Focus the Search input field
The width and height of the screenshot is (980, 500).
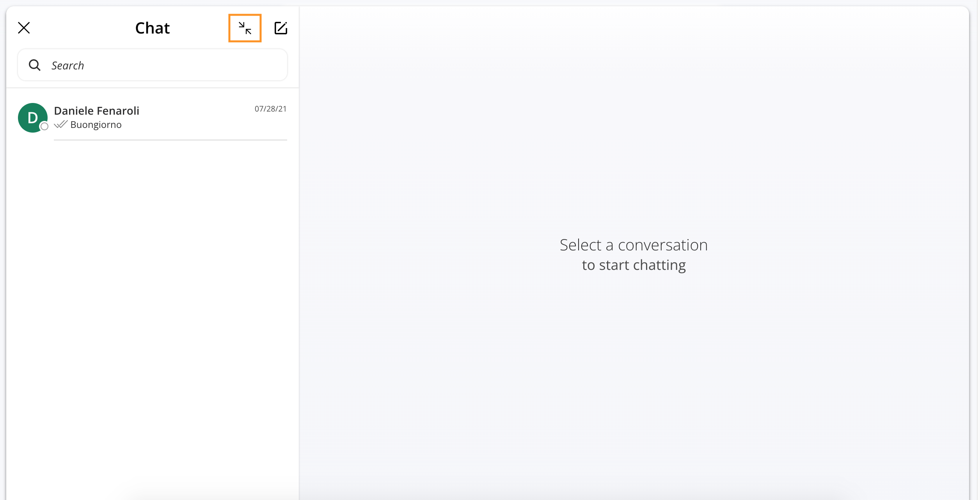click(x=153, y=65)
